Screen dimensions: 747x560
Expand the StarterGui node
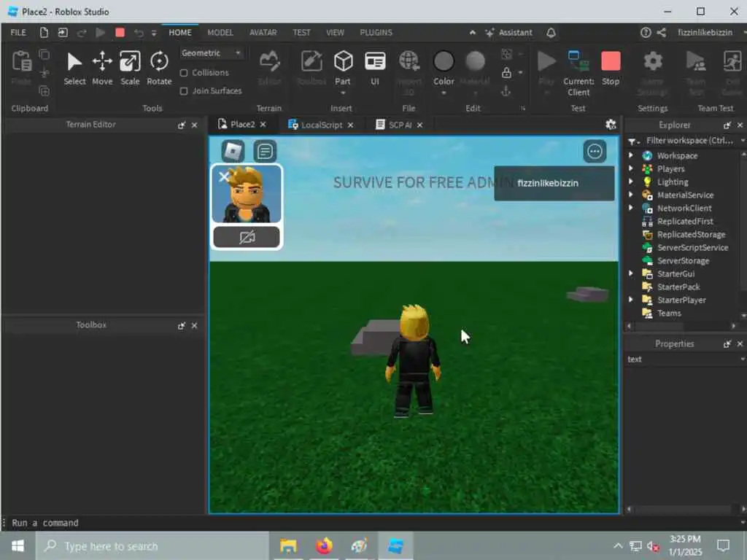tap(631, 273)
